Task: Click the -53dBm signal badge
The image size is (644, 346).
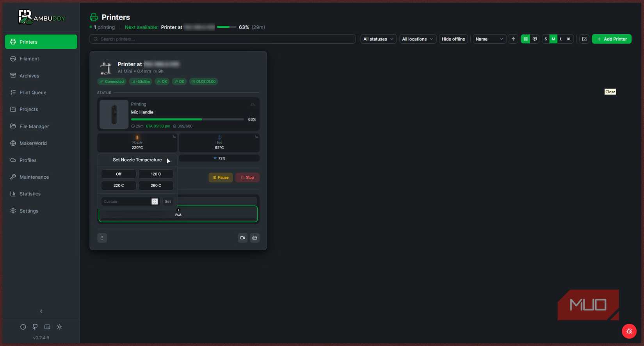Action: (141, 82)
